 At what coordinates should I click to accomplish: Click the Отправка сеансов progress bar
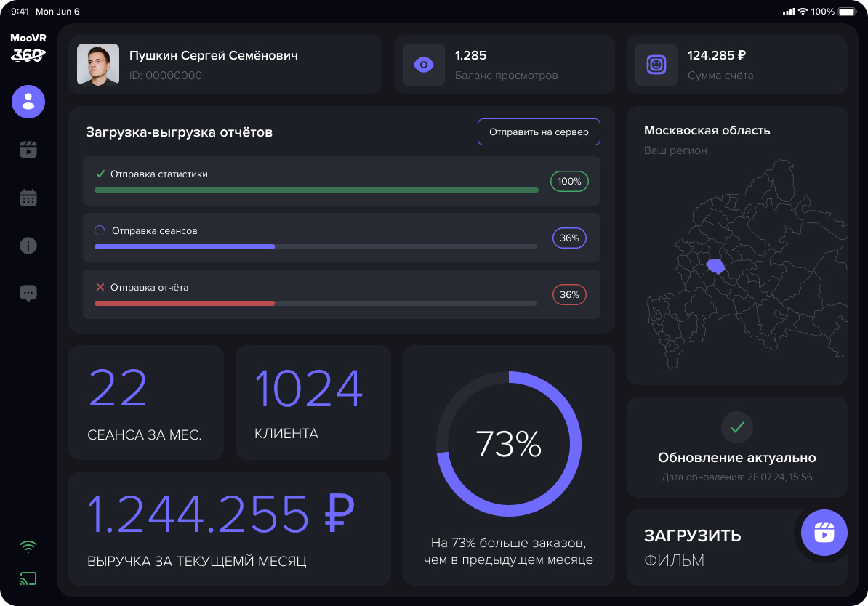(316, 246)
